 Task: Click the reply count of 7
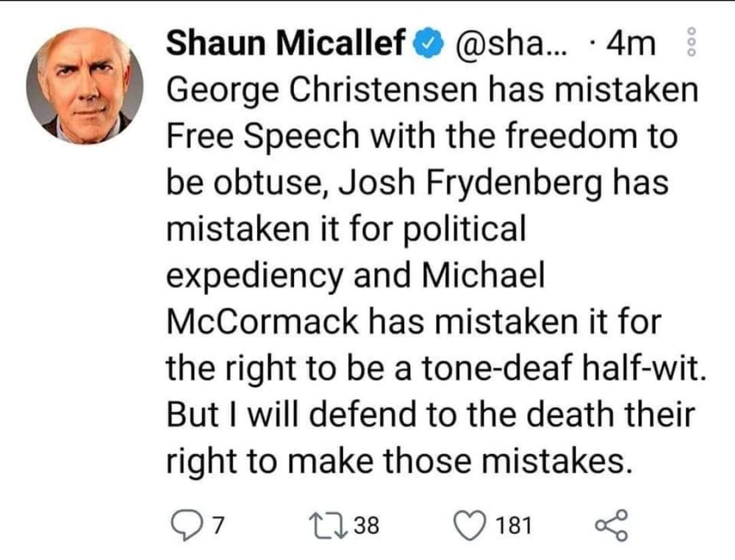pyautogui.click(x=217, y=526)
